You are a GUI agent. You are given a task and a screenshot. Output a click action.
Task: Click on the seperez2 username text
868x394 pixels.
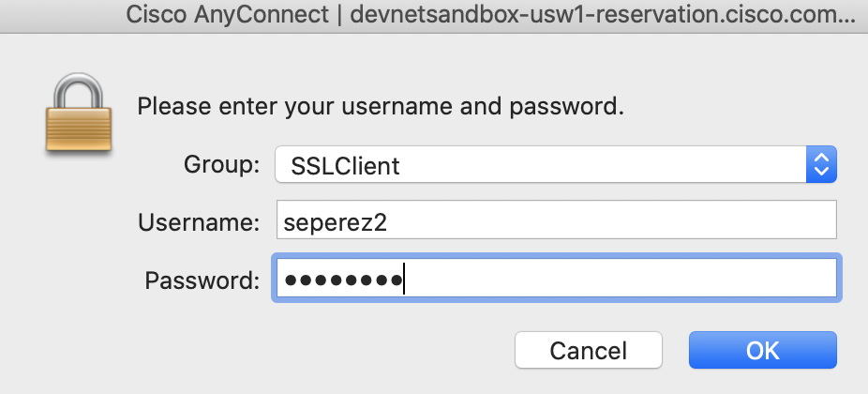[333, 223]
